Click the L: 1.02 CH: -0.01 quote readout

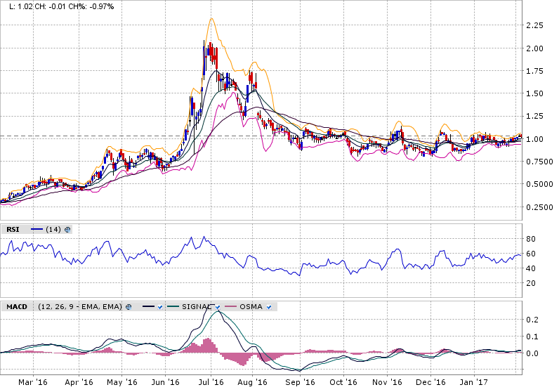[61, 6]
